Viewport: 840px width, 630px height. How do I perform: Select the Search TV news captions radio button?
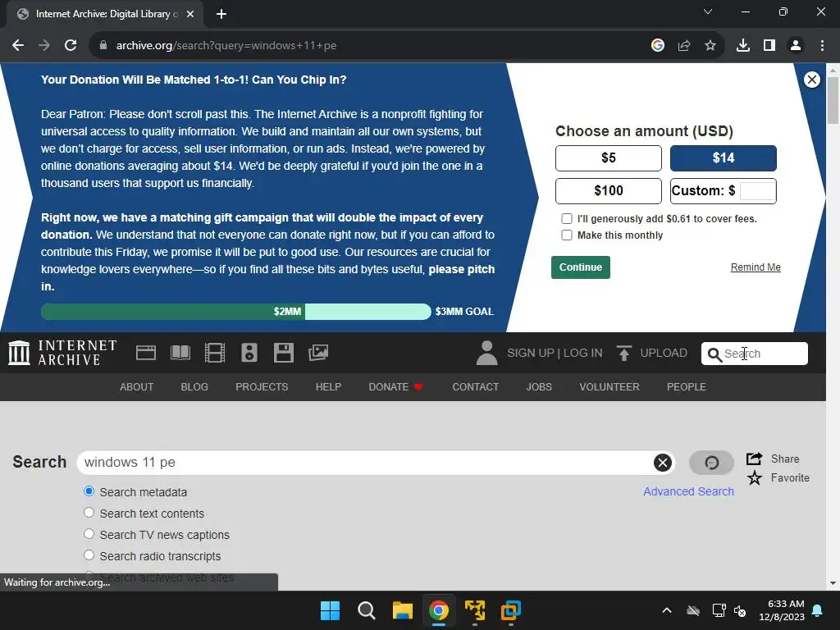coord(89,534)
